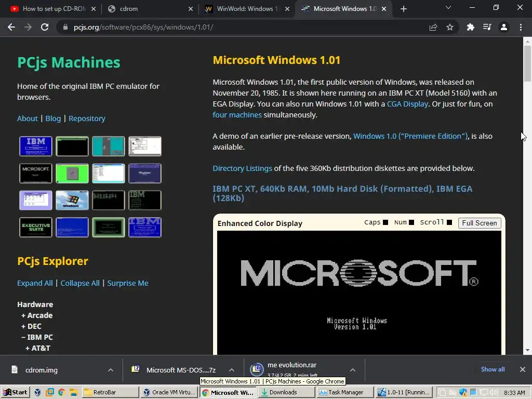Click the volume tray icon

coord(494,392)
